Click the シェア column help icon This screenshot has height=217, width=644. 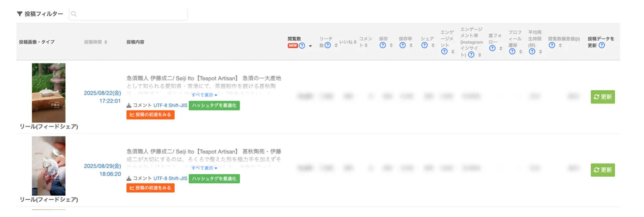pos(424,45)
